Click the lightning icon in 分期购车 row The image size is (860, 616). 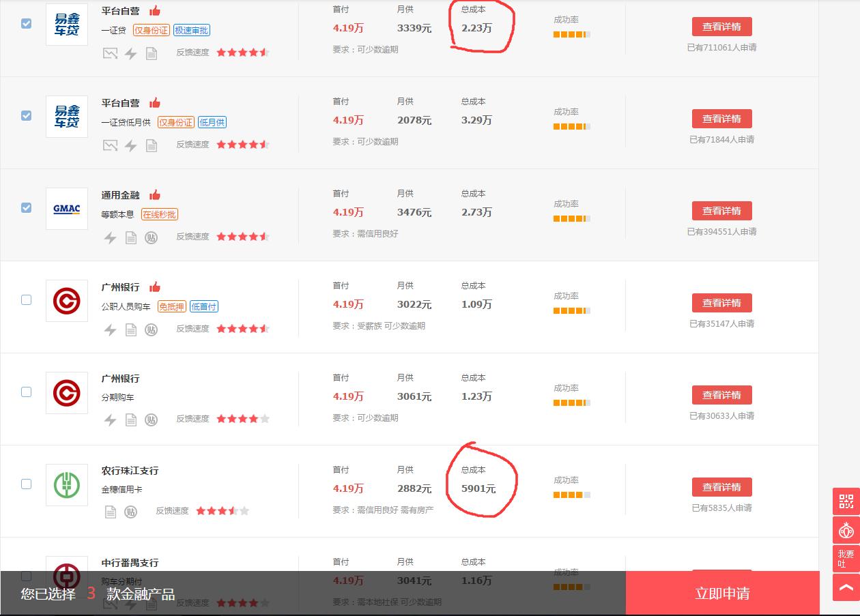pyautogui.click(x=110, y=420)
